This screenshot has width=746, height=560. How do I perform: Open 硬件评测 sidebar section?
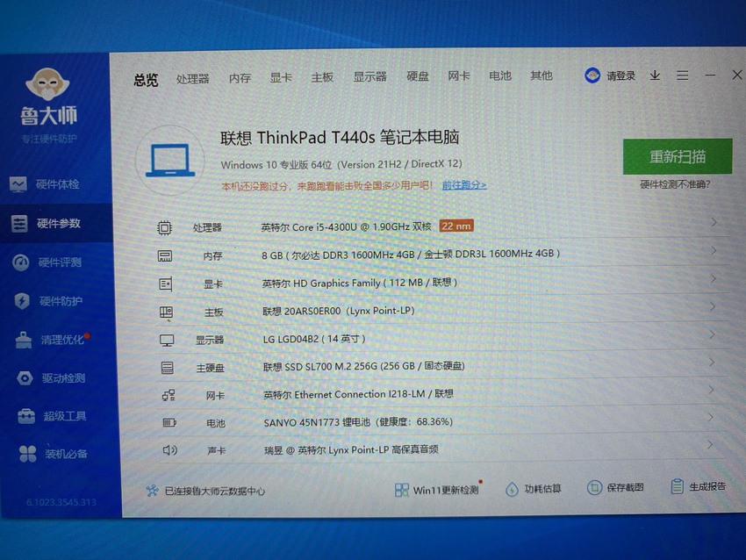coord(47,262)
